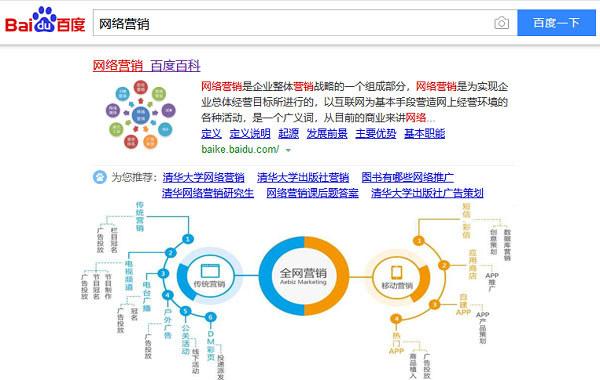Open recommendation 清华大学出版社营销

(303, 177)
